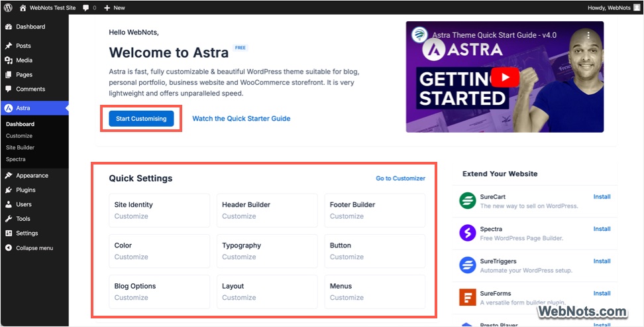Open Astra Dashboard submenu item
This screenshot has width=644, height=327.
20,124
